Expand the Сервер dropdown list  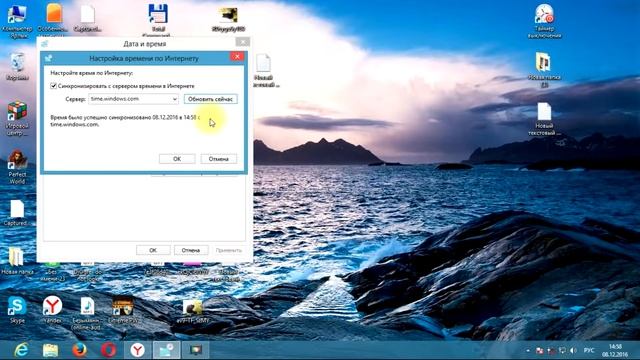point(174,99)
